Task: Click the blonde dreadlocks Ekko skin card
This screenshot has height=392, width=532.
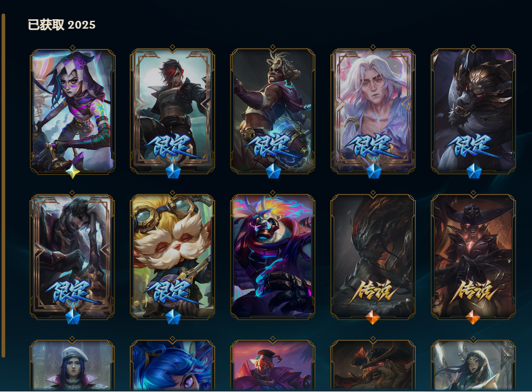Action: tap(273, 110)
